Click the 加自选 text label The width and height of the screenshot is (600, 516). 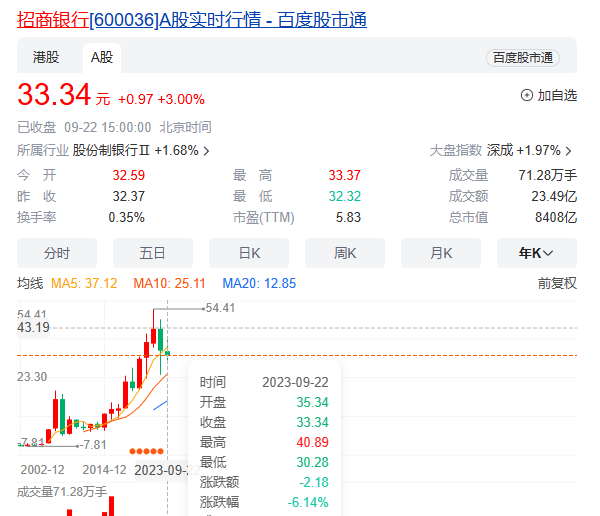[x=557, y=95]
